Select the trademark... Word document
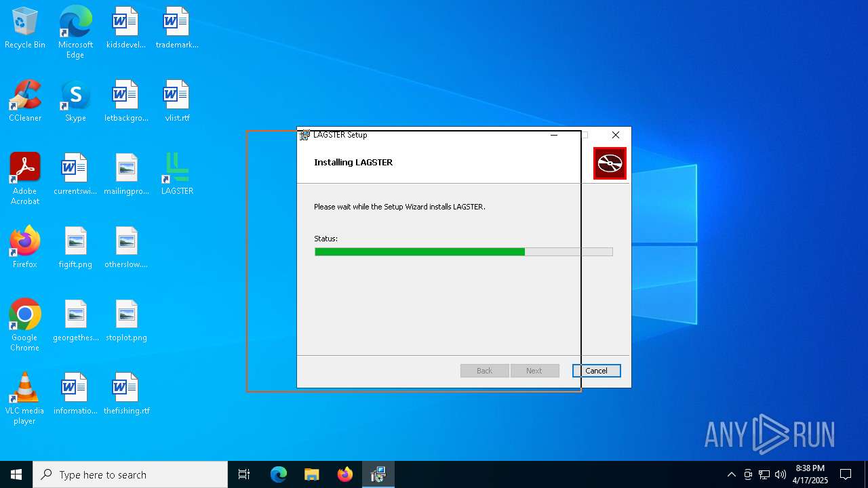Screen dimensions: 868x488 [176, 28]
